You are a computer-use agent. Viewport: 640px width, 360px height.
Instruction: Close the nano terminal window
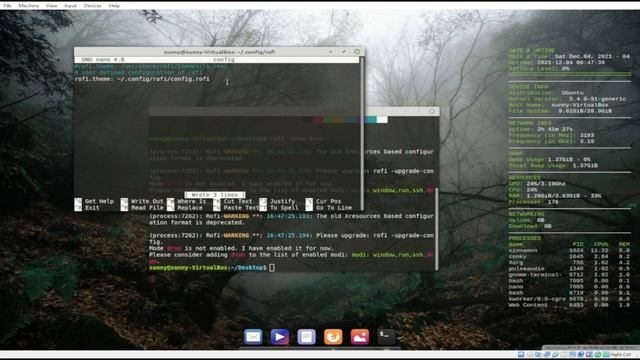click(357, 52)
